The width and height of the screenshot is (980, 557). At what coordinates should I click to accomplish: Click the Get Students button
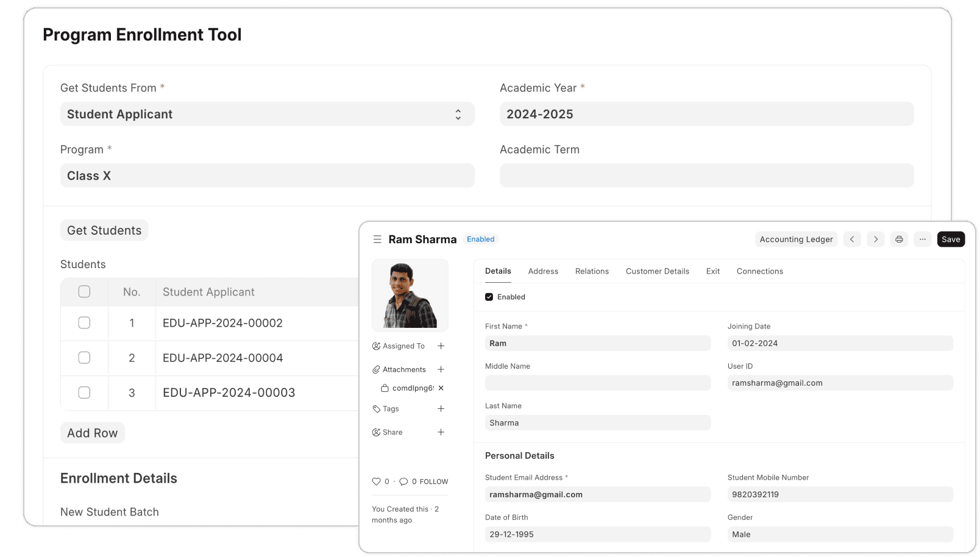tap(104, 230)
